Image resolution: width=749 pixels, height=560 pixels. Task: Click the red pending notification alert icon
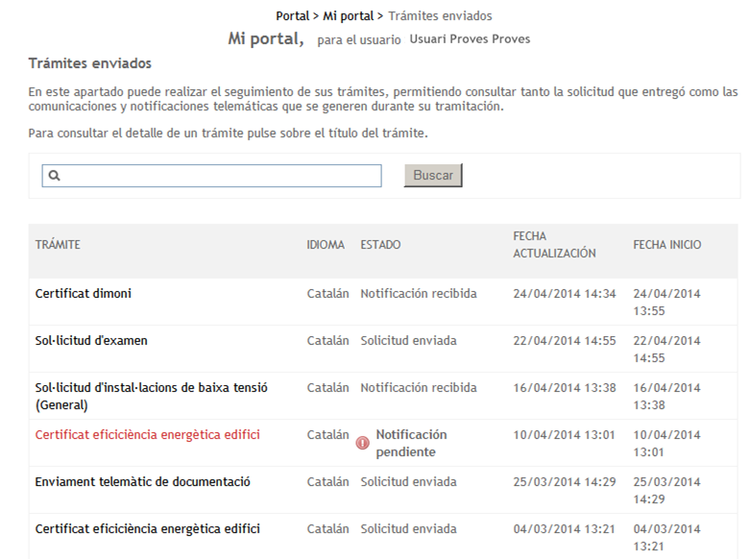coord(363,443)
